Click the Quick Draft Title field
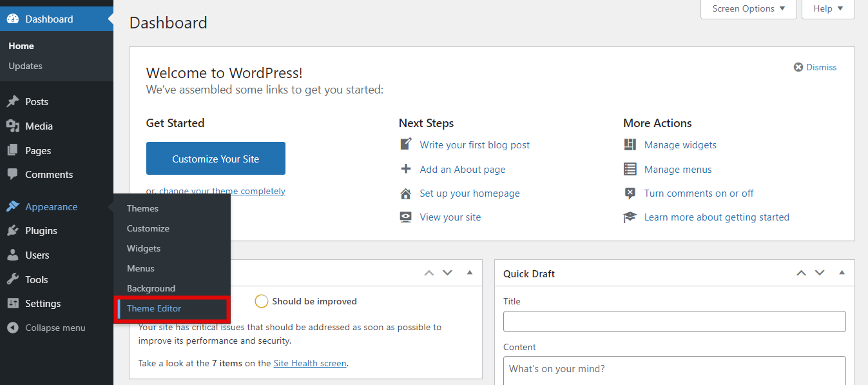 [x=674, y=321]
